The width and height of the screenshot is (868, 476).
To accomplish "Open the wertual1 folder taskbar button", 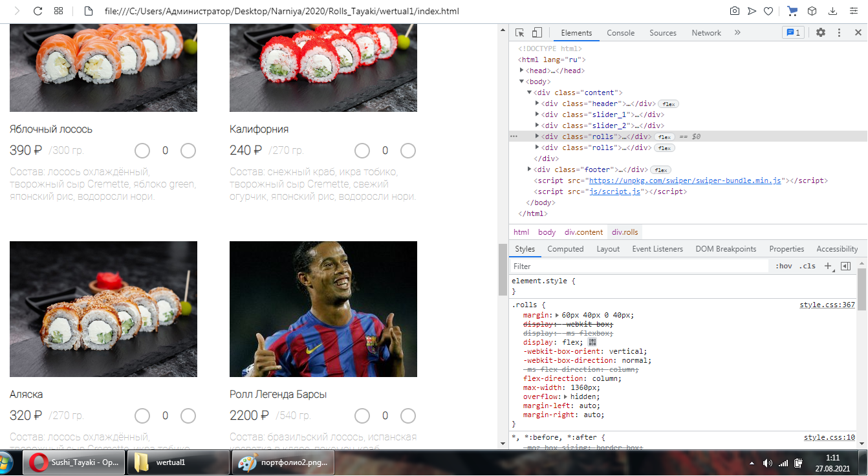I will [178, 463].
